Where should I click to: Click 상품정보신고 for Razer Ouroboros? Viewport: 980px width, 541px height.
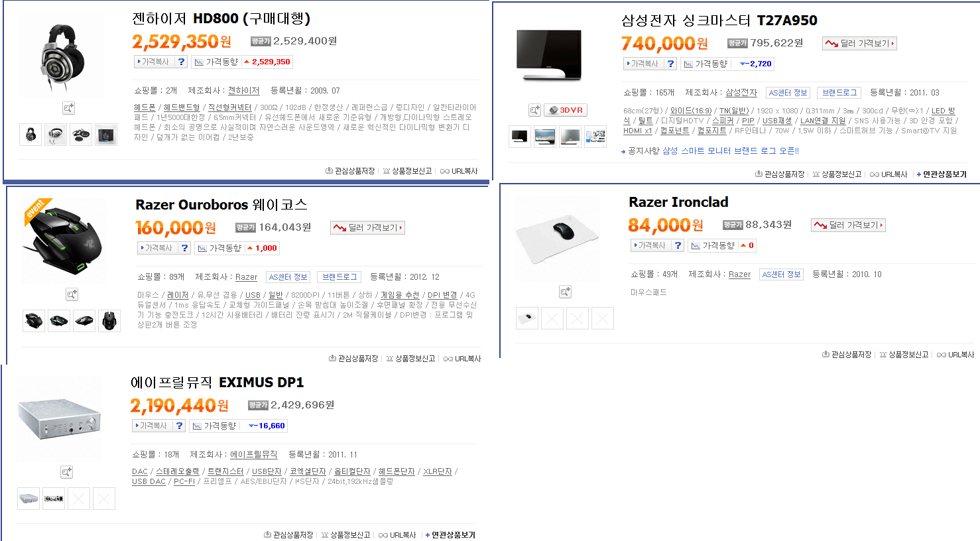(410, 359)
